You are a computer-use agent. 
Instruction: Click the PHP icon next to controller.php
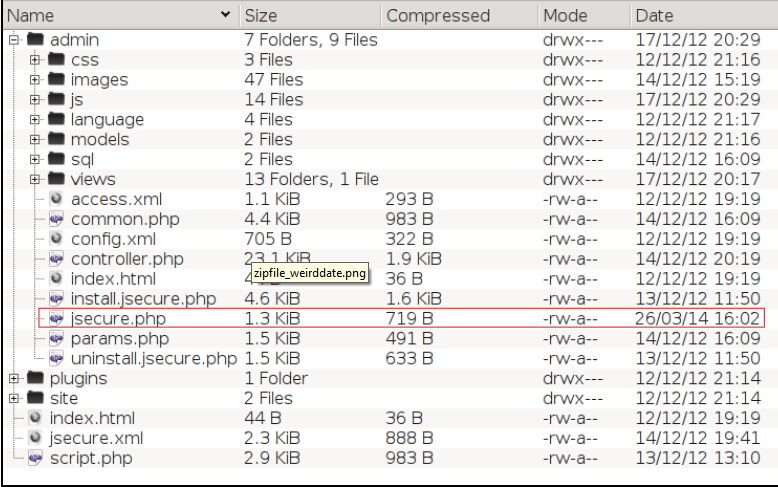pos(56,258)
